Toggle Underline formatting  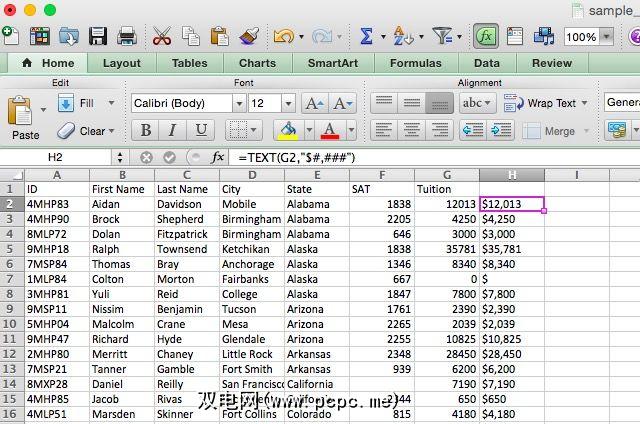tap(200, 131)
